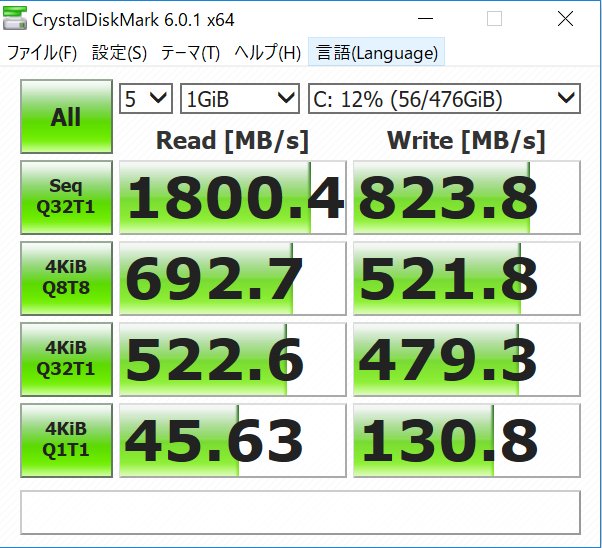Open the 設定(S) settings menu

click(x=119, y=53)
